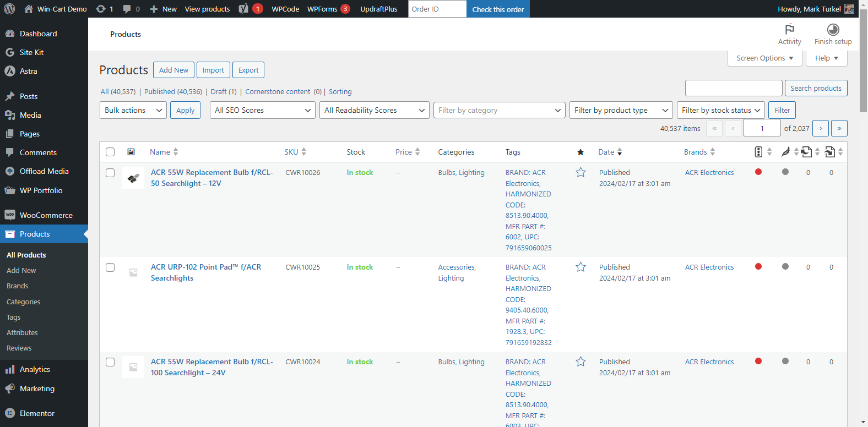Click Check this order button
Image resolution: width=868 pixels, height=427 pixels.
[498, 9]
